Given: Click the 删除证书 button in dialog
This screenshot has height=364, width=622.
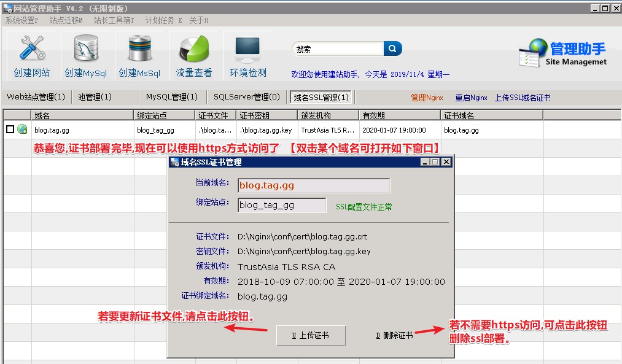Looking at the screenshot, I should tap(394, 336).
